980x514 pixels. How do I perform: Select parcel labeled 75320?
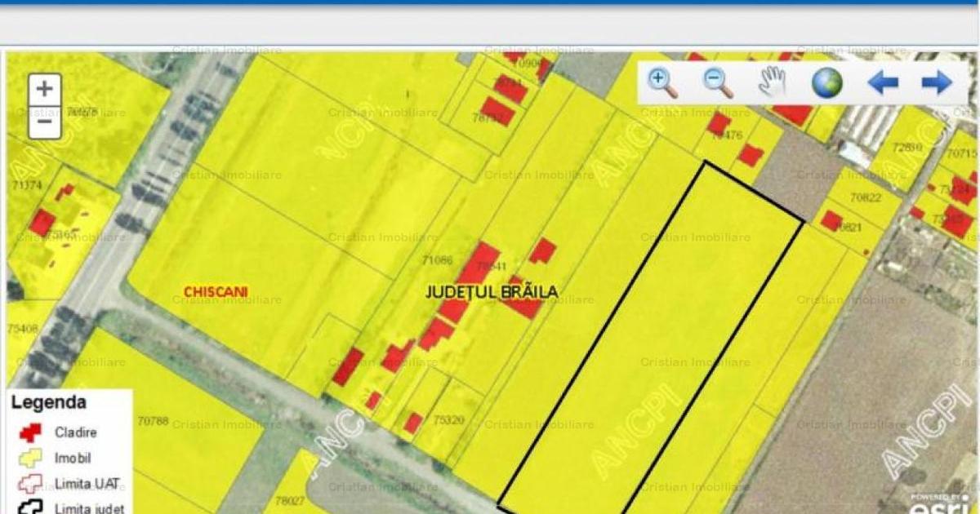coord(449,420)
